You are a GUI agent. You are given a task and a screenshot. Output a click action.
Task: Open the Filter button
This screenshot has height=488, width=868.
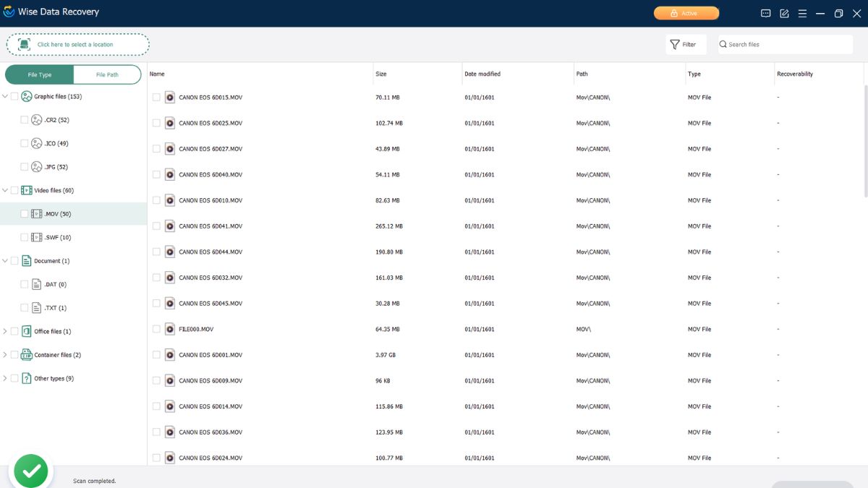click(x=686, y=44)
